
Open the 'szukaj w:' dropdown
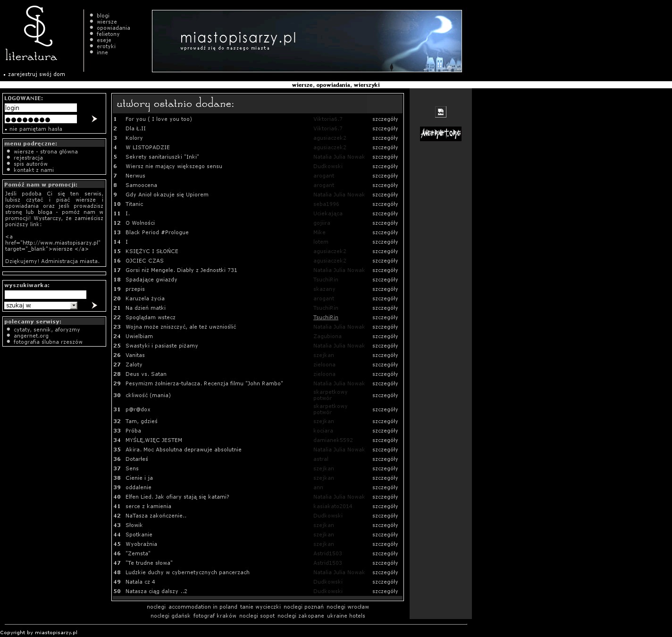pos(74,306)
